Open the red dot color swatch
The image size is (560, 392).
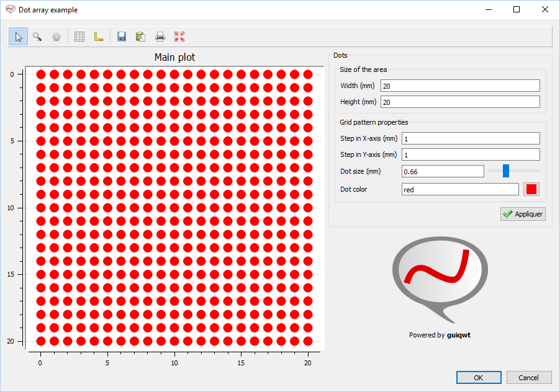point(531,189)
